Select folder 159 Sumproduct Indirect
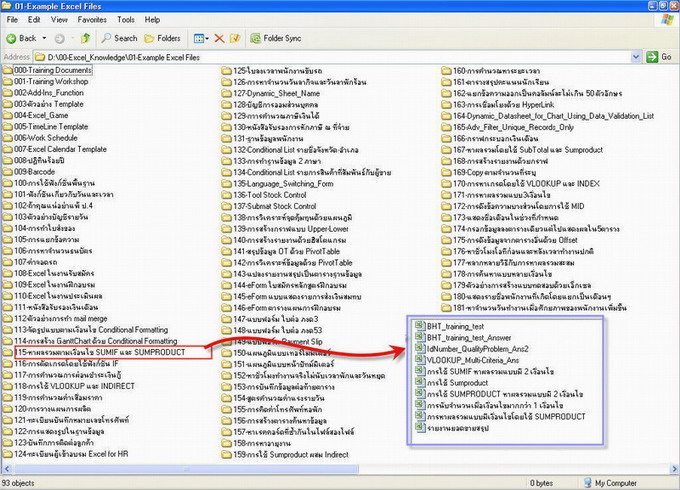 point(285,454)
